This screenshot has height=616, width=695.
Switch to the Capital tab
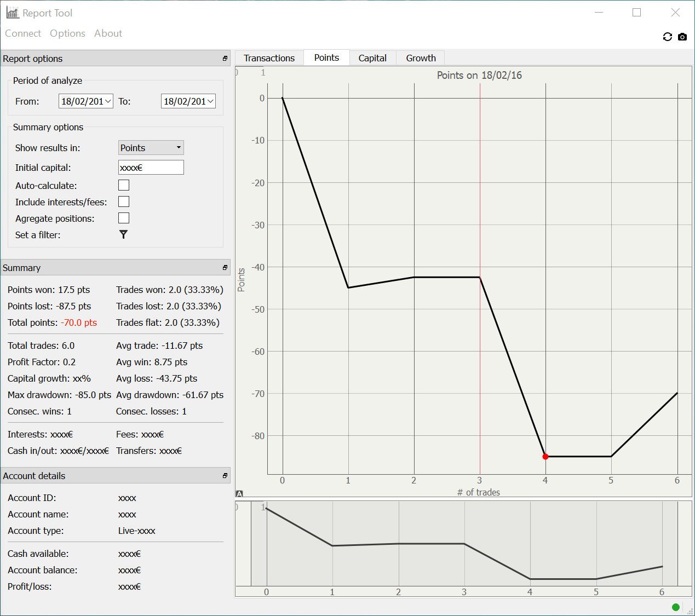click(x=372, y=58)
